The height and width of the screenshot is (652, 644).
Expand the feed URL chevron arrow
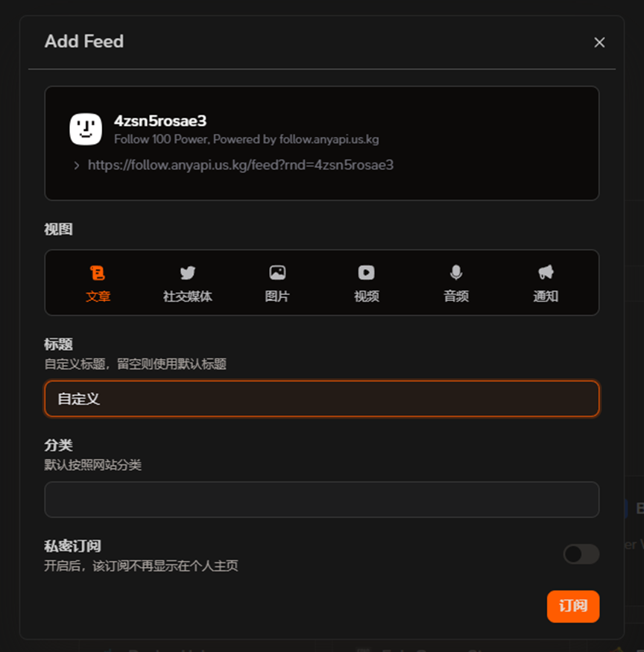pos(77,165)
